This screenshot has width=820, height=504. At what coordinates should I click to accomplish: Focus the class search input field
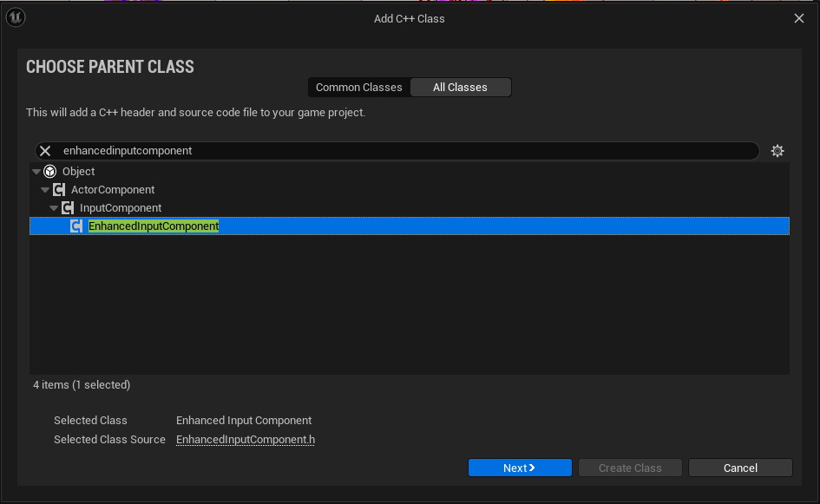tap(397, 151)
